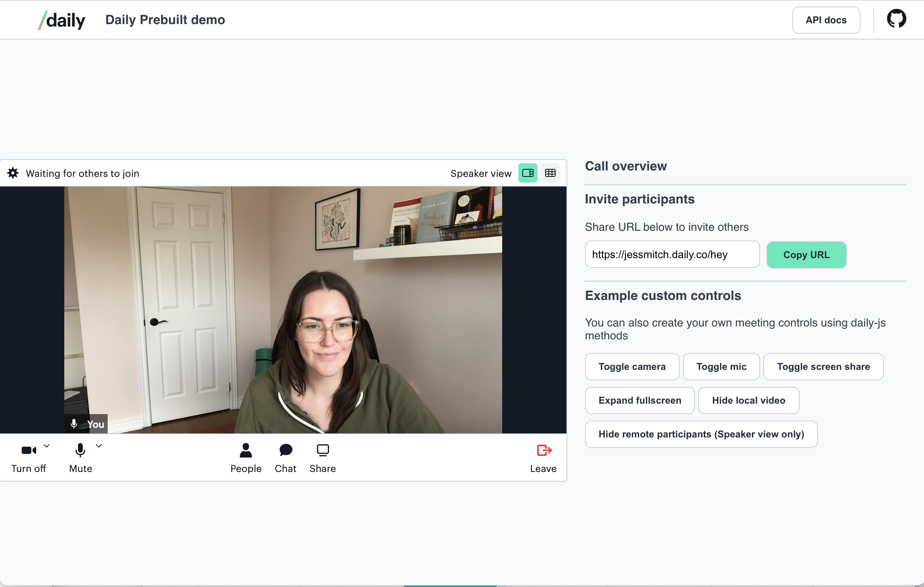Switch to grid view layout icon
Screen dimensions: 924x587
pyautogui.click(x=550, y=173)
